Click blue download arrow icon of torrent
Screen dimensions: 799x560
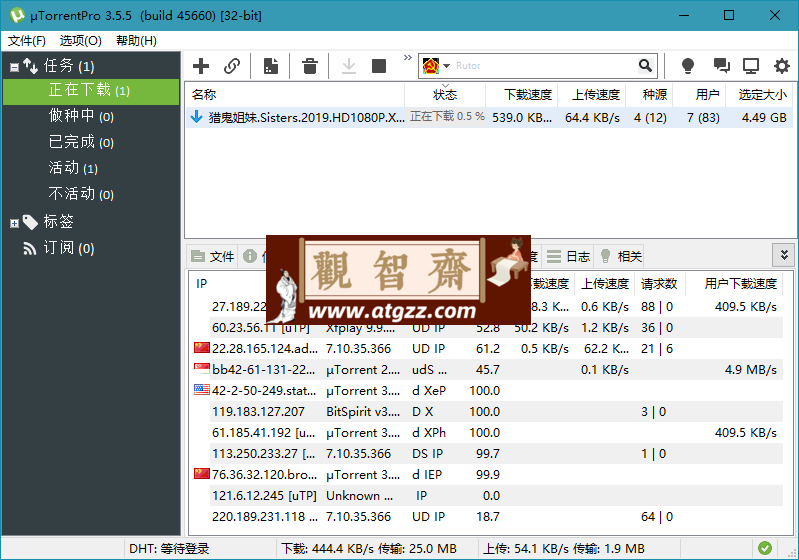tap(197, 117)
